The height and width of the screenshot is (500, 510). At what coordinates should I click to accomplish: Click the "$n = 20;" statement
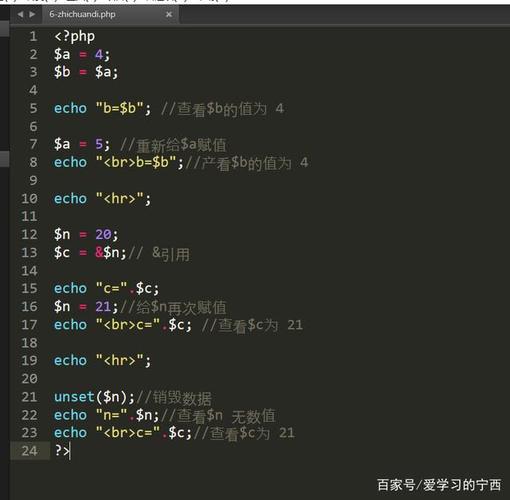(x=86, y=234)
